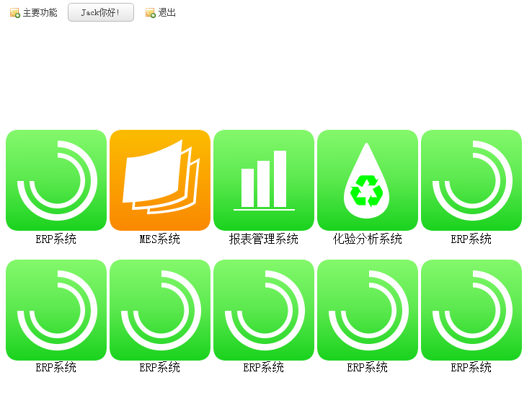
Task: Click the 报表管理系统 text label
Action: [x=264, y=239]
